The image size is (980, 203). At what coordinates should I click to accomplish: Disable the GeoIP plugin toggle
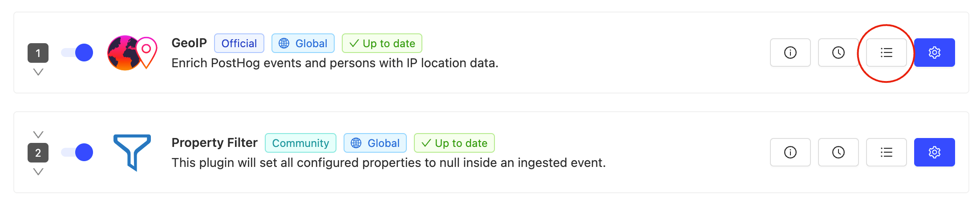(77, 53)
